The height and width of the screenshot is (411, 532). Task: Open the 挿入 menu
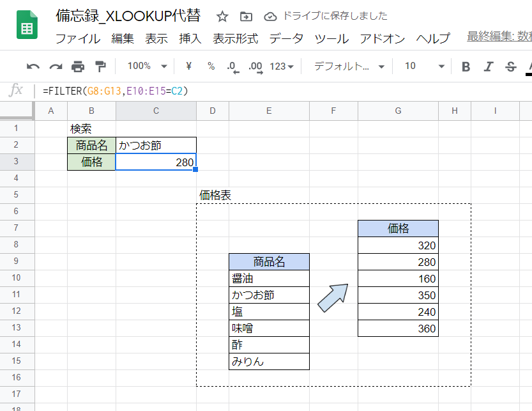[190, 38]
